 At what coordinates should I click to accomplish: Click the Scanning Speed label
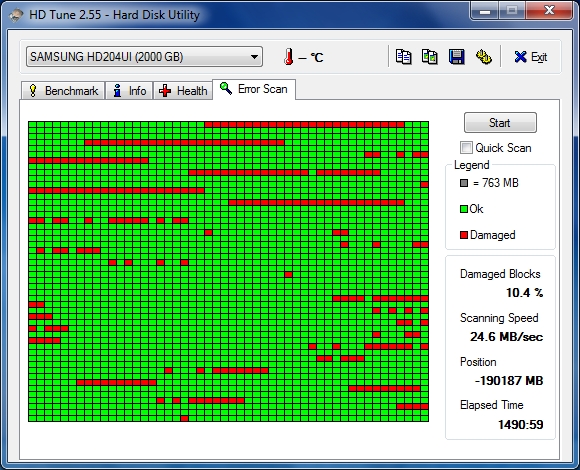click(499, 318)
